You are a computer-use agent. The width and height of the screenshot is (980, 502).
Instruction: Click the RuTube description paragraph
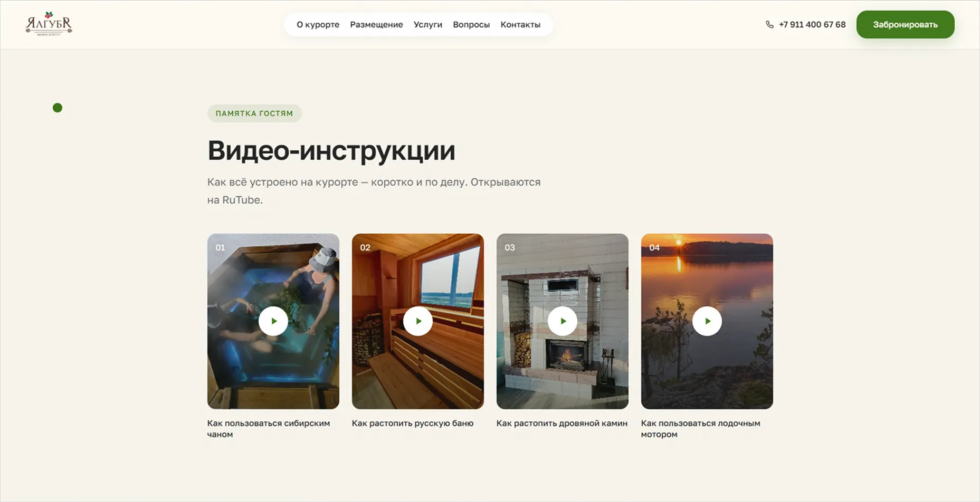click(374, 191)
